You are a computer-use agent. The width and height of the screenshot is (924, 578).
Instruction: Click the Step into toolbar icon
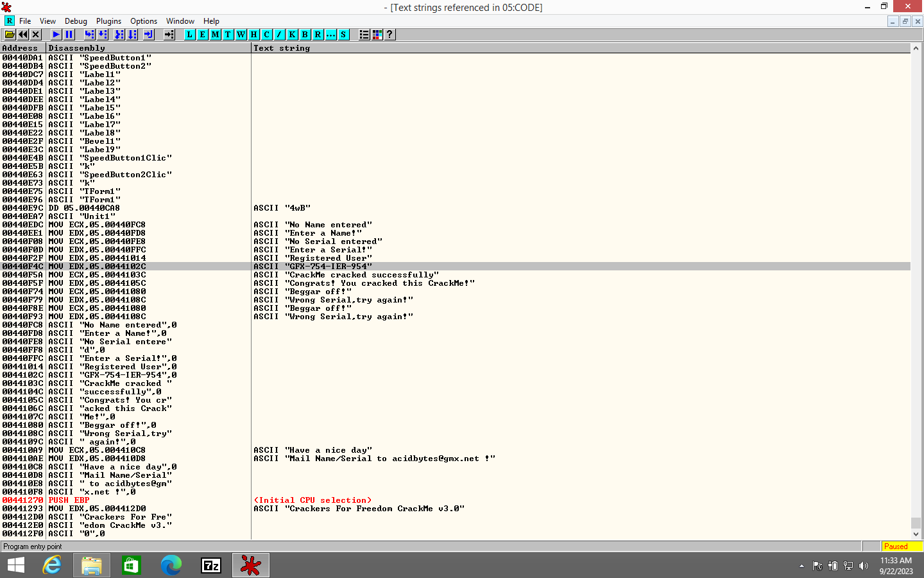[90, 35]
